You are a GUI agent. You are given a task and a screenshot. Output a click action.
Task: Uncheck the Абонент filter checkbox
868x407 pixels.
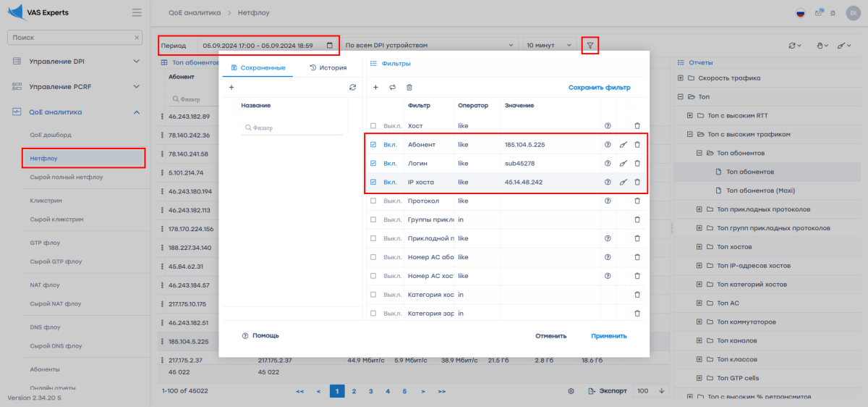click(373, 144)
